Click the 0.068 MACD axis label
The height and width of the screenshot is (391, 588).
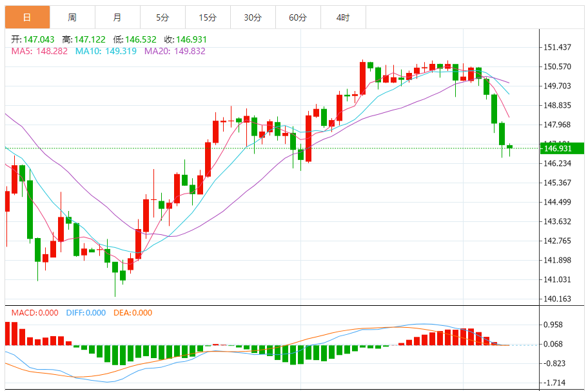(553, 344)
